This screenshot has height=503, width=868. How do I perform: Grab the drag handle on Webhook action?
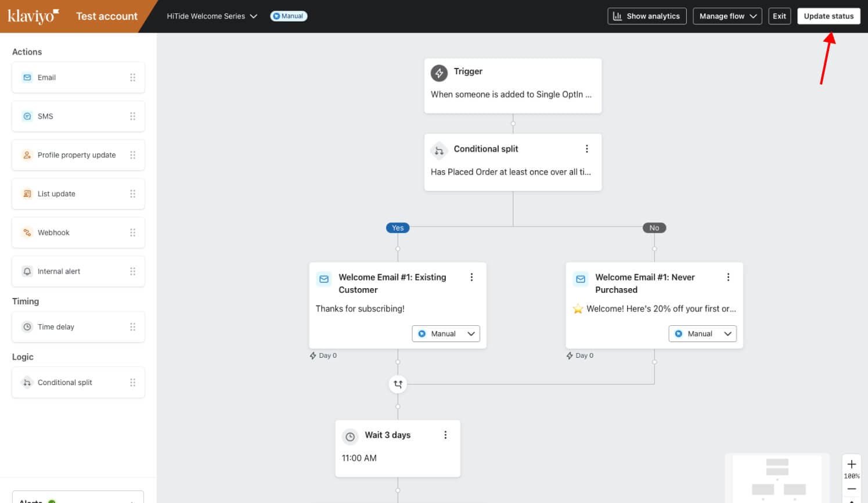pos(132,233)
